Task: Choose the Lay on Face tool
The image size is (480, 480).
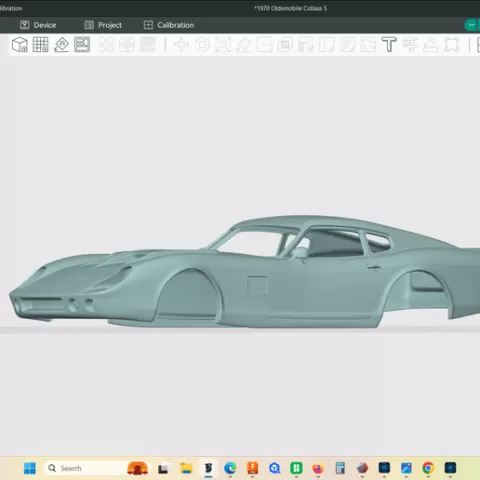Action: pyautogui.click(x=244, y=45)
